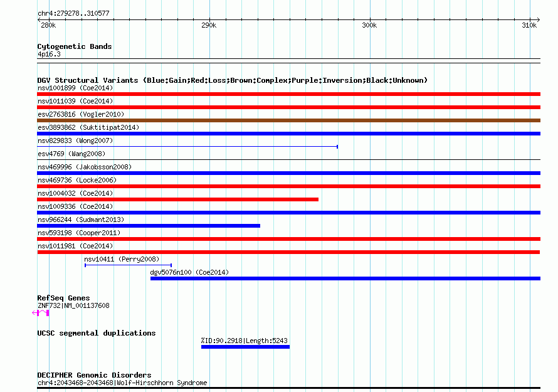Click the chr4:279278..310577 coordinate label
Viewport: 558px width, 392px height.
pyautogui.click(x=73, y=14)
